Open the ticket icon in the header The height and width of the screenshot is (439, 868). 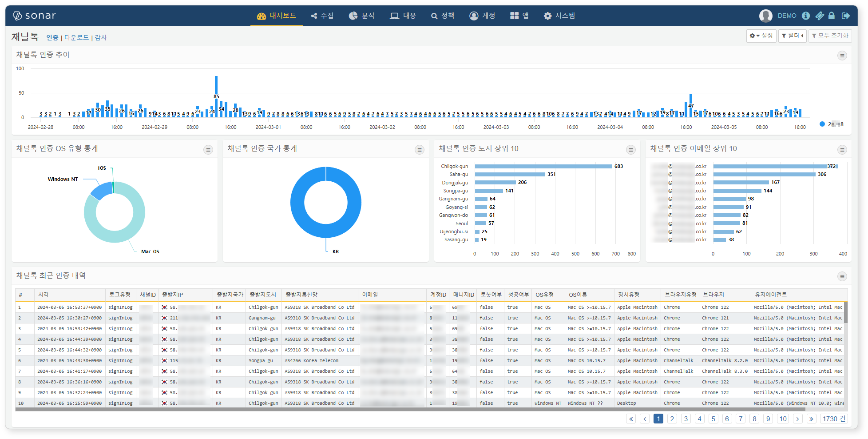coord(820,16)
